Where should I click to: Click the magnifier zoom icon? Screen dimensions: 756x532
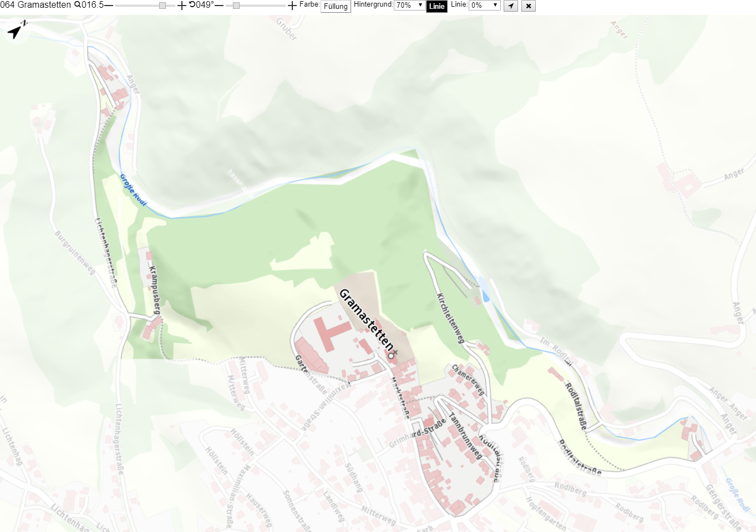[x=78, y=5]
